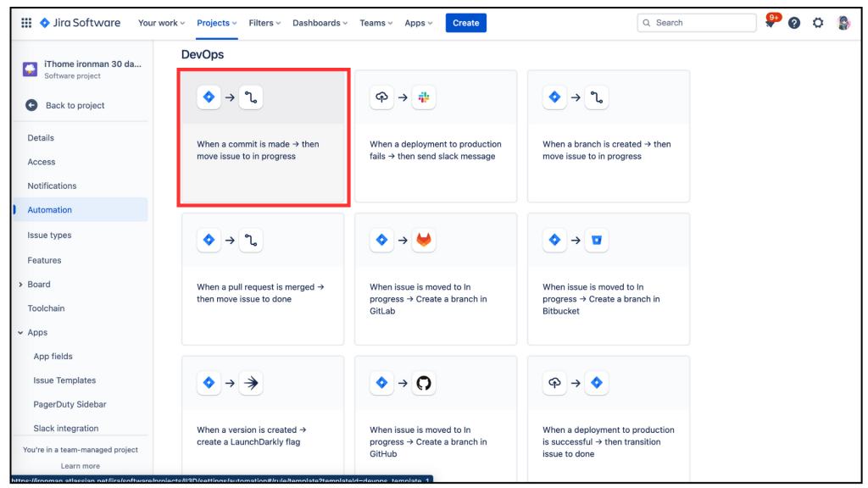
Task: Click the GitHub octocat icon
Action: [424, 383]
